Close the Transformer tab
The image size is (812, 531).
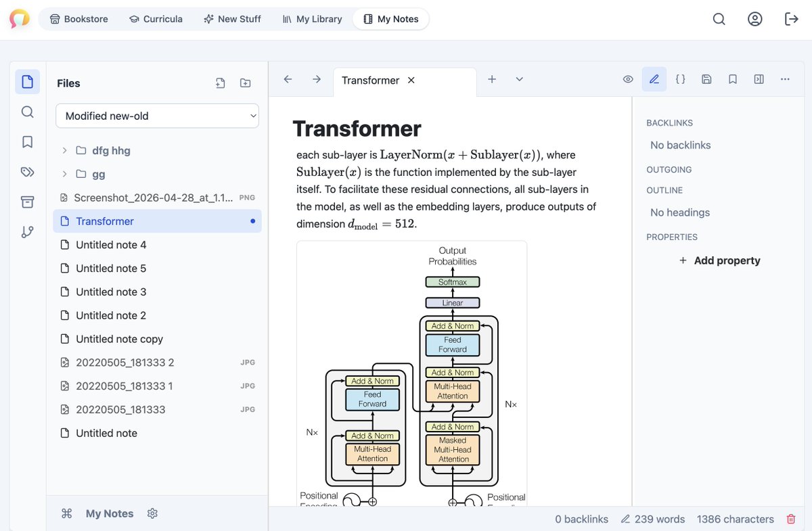point(411,80)
